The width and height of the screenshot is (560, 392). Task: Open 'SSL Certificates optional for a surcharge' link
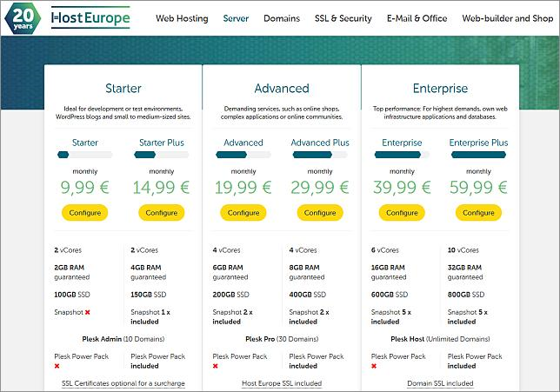point(123,383)
